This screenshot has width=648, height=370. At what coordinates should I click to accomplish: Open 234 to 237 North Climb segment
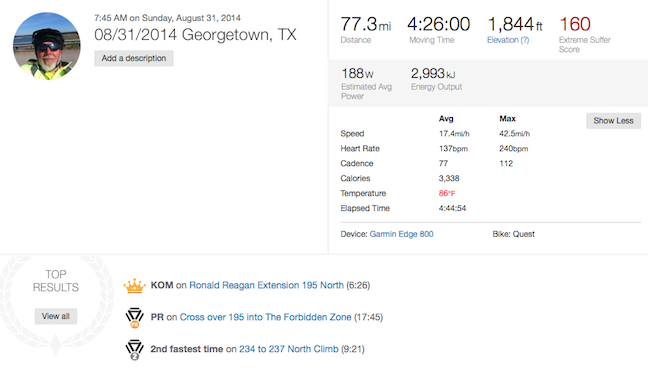click(x=288, y=349)
